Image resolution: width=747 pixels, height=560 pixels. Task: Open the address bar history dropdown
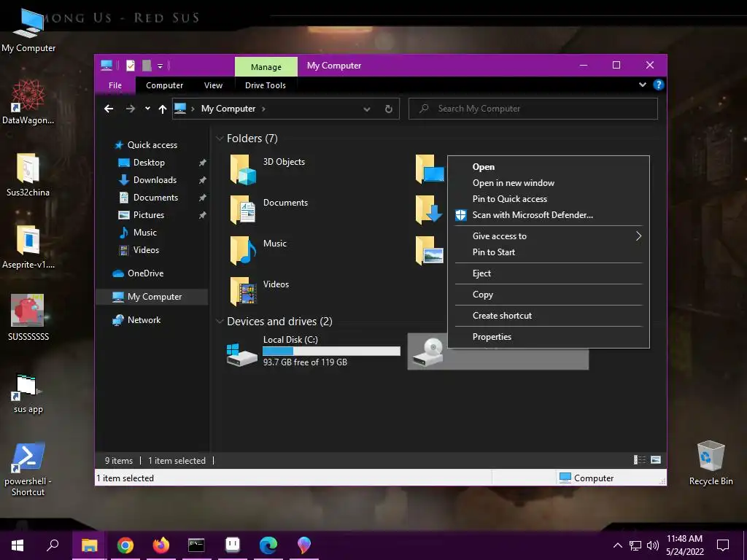click(x=367, y=109)
